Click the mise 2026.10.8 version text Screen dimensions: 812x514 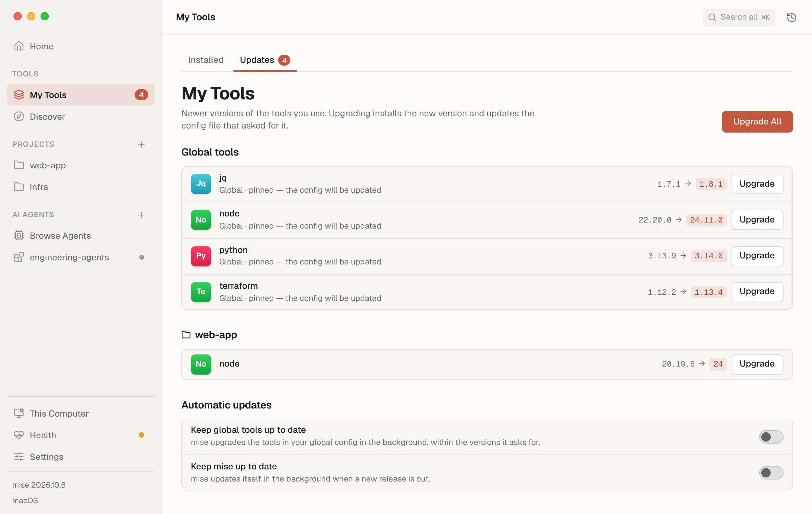point(39,485)
